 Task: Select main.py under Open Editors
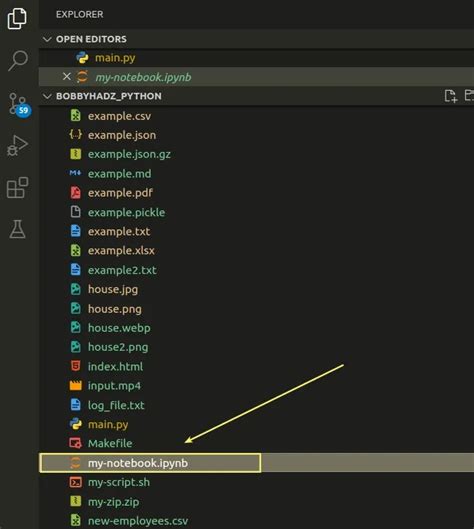[x=256, y=58]
